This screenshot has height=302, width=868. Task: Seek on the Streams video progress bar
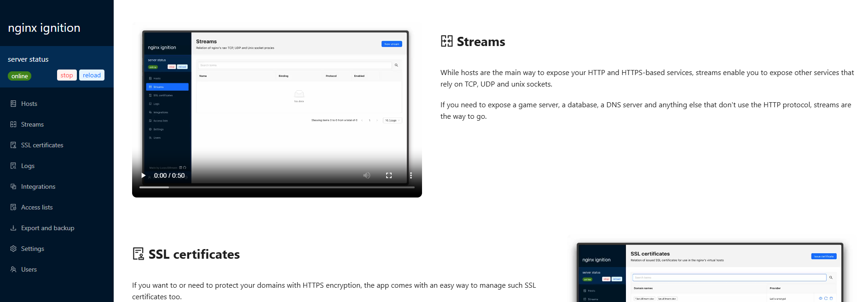277,187
